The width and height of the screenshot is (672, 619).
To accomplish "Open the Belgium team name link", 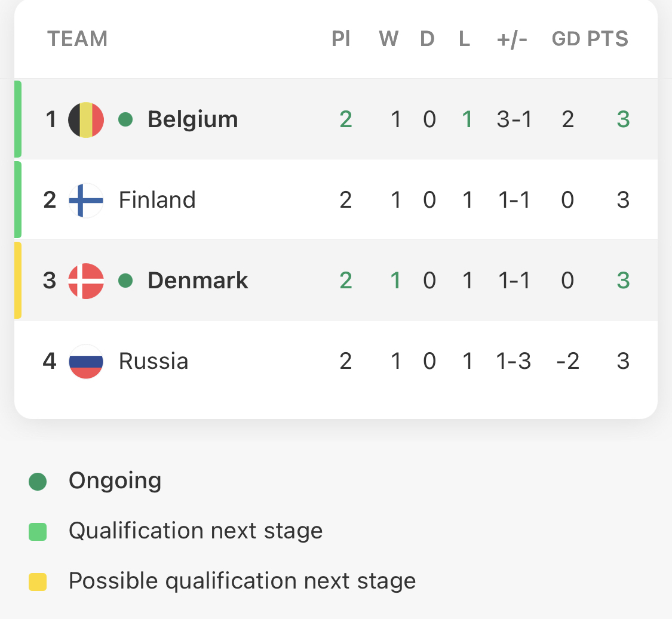I will 193,119.
